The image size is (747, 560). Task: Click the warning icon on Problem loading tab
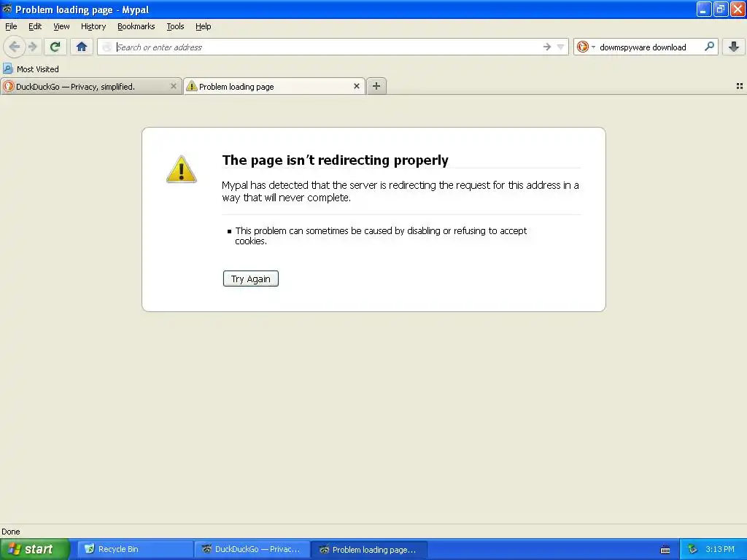[192, 86]
